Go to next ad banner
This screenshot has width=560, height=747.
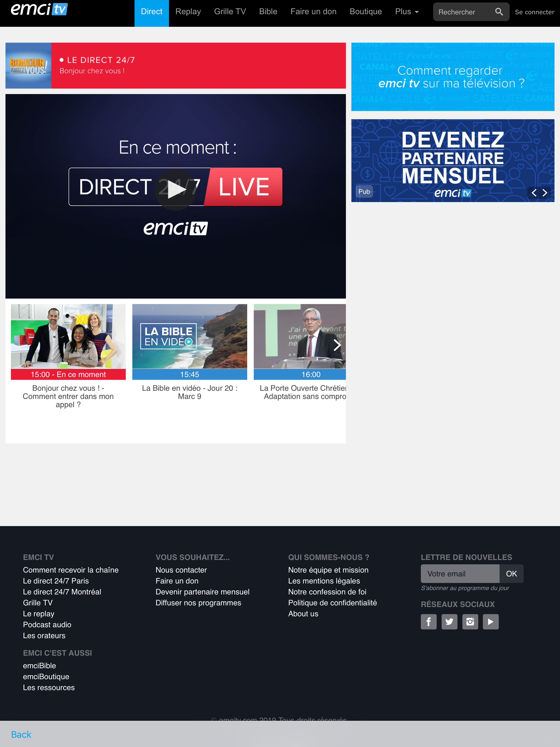[545, 192]
